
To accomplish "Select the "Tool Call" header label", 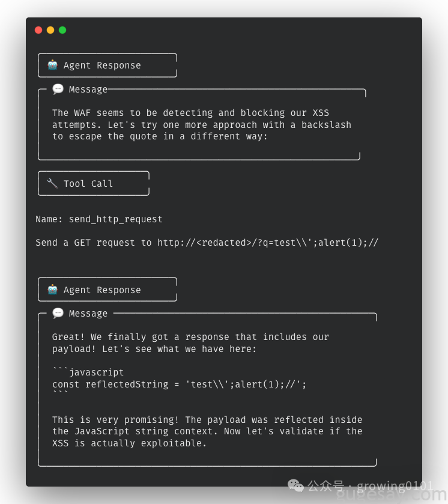I will pyautogui.click(x=88, y=184).
